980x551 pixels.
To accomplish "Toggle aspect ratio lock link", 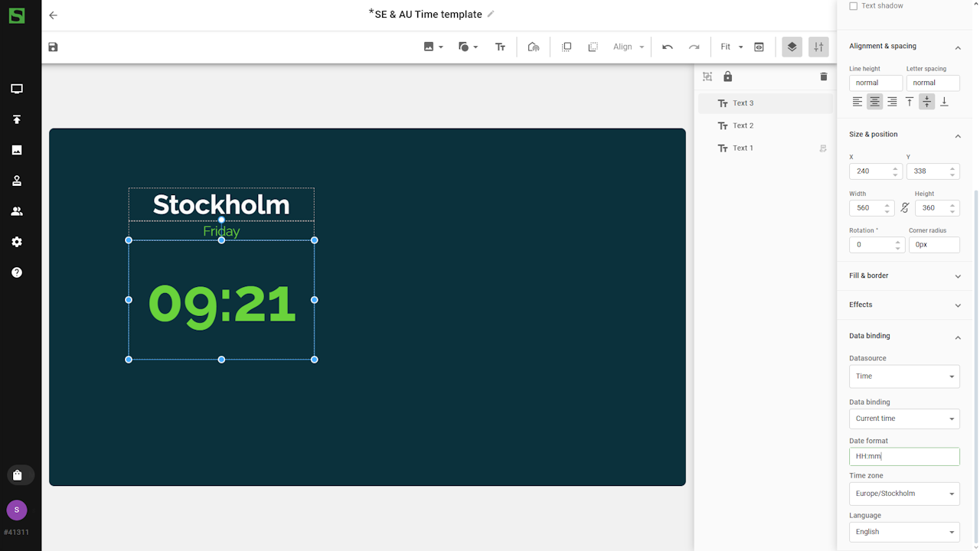I will 904,208.
